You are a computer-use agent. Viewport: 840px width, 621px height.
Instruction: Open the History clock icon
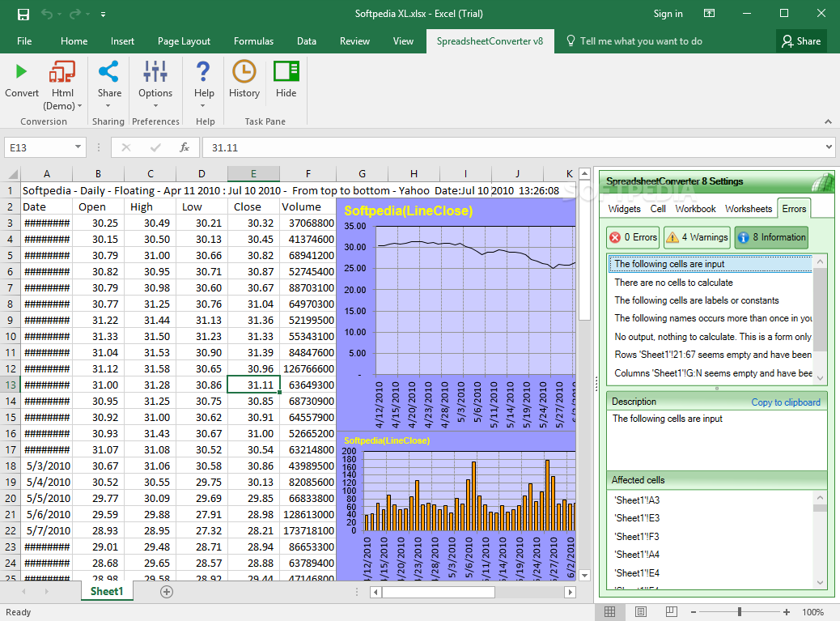[244, 71]
